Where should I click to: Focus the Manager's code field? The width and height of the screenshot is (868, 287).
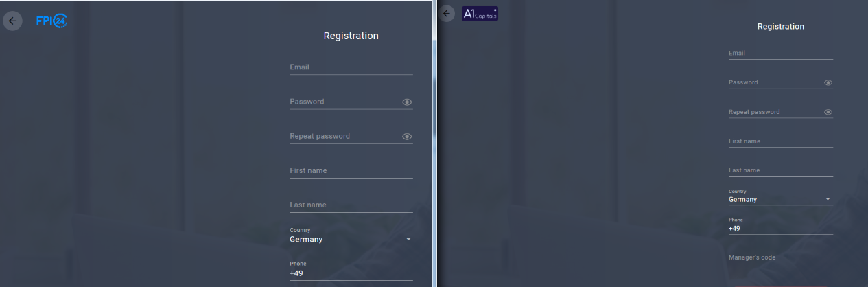tap(780, 257)
